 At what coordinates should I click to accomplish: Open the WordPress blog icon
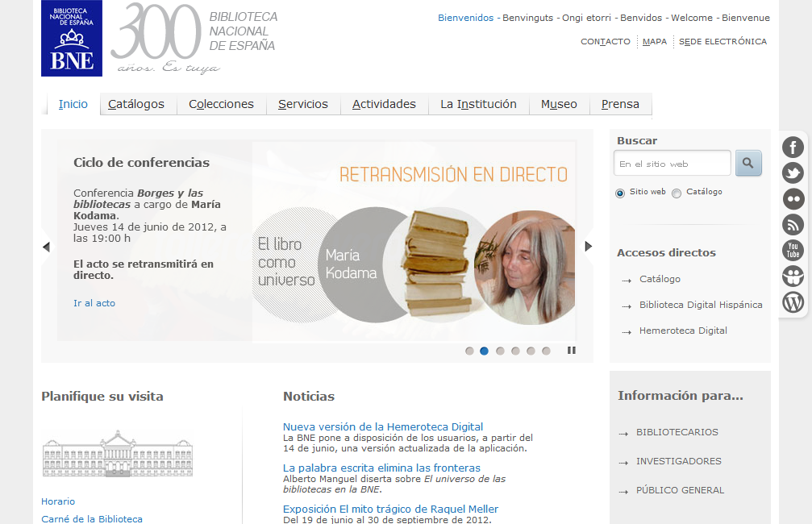pyautogui.click(x=793, y=302)
